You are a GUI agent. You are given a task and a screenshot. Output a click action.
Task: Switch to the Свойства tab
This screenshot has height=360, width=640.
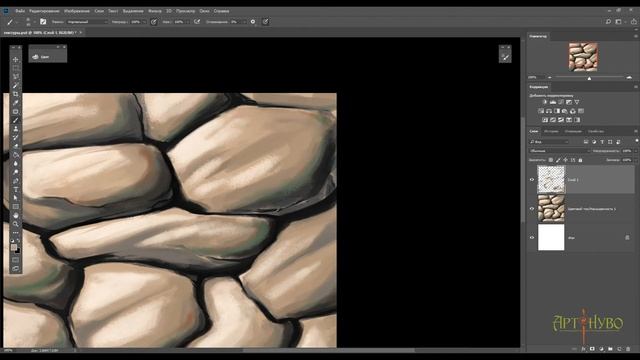coord(596,131)
